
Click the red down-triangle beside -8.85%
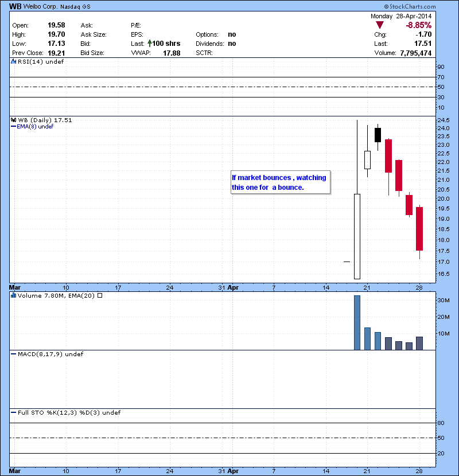(380, 25)
